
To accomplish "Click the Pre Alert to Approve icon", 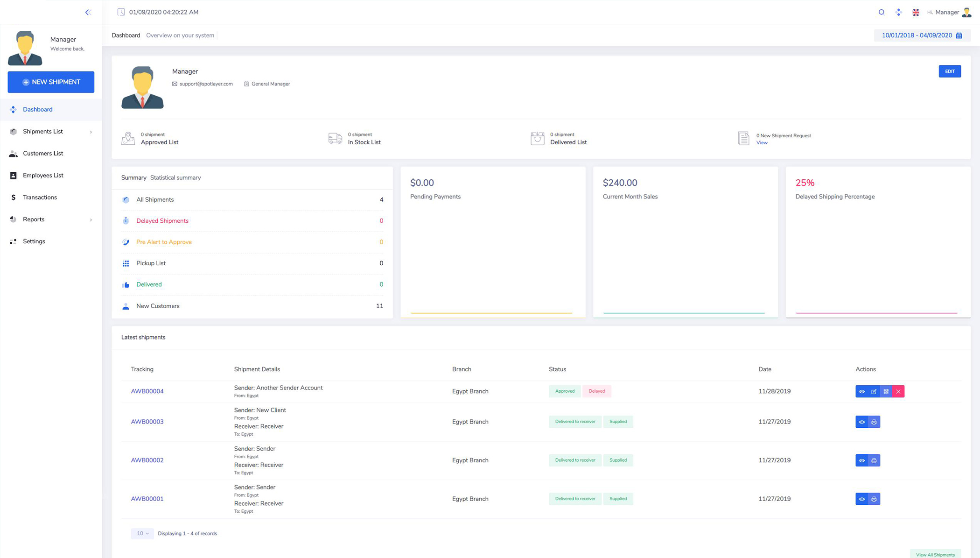I will coord(126,242).
